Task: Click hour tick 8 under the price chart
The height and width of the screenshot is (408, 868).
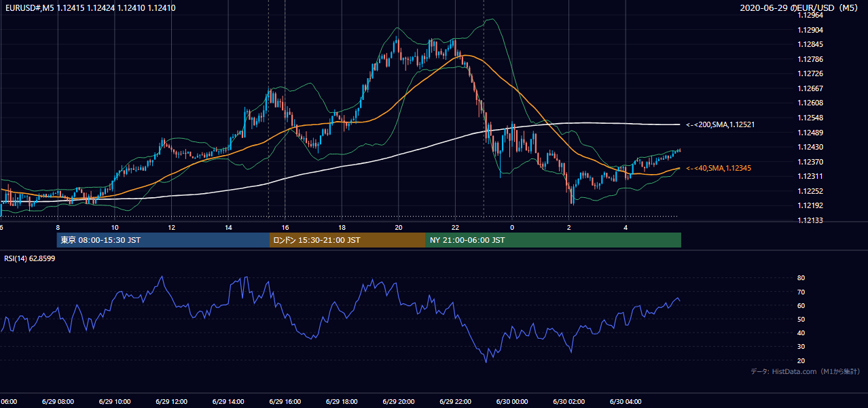Action: click(x=58, y=227)
